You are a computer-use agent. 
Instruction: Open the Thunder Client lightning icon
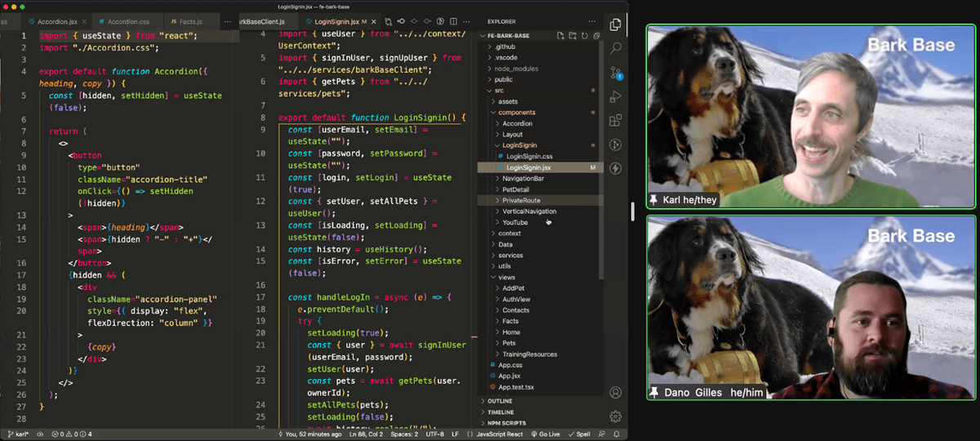click(x=616, y=168)
